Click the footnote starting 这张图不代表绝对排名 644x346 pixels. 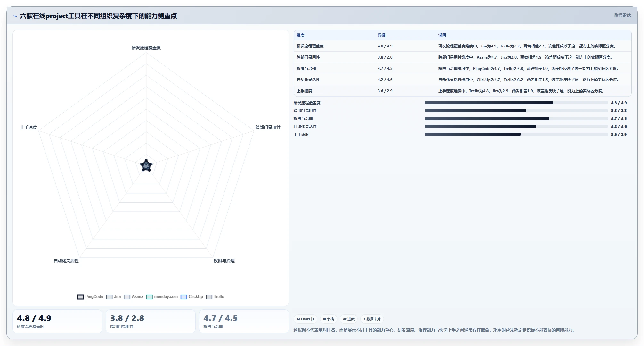pos(434,330)
